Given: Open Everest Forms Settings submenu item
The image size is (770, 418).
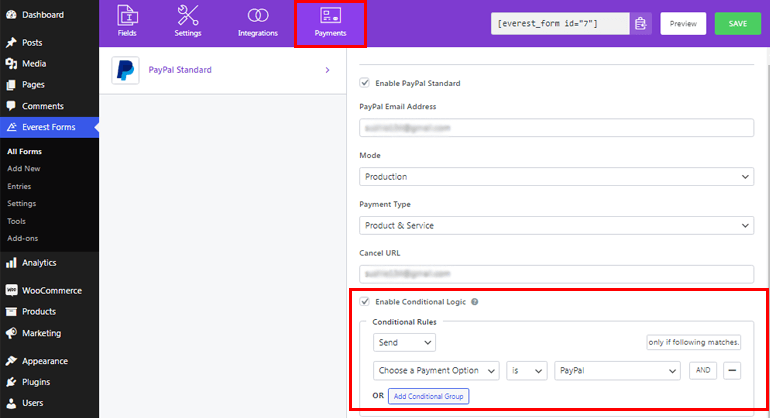Looking at the screenshot, I should (x=22, y=203).
